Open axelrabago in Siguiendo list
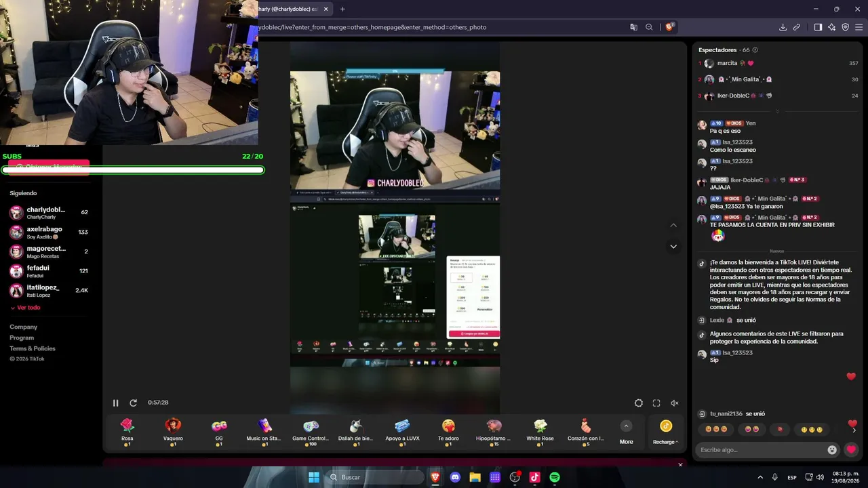Viewport: 868px width, 488px height. [49, 232]
